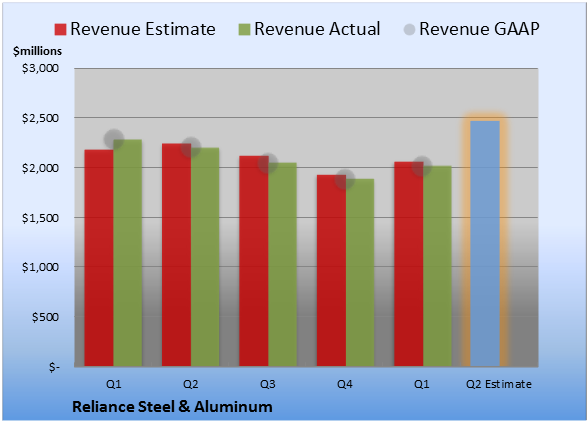588x422 pixels.
Task: Select the blue Q2 Estimate bar
Action: pos(485,243)
